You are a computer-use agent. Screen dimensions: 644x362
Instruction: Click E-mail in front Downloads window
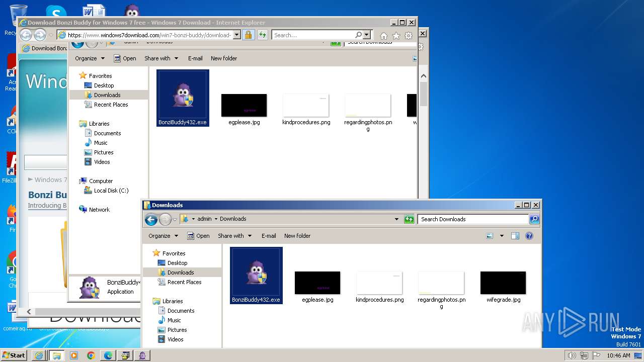pos(269,236)
